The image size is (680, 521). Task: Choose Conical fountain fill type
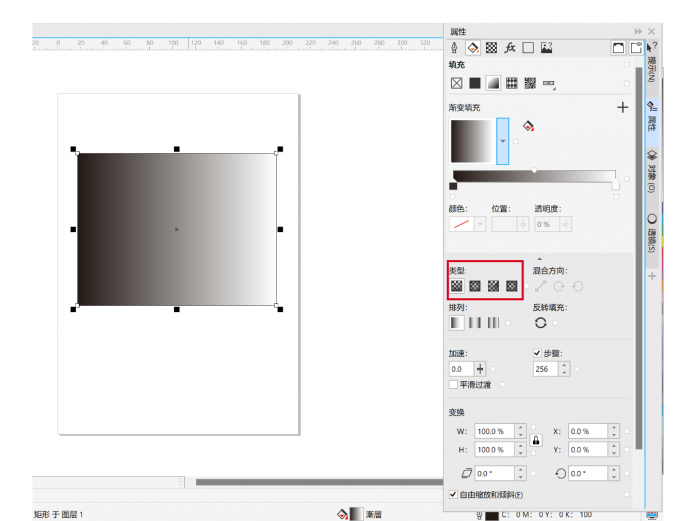point(493,286)
